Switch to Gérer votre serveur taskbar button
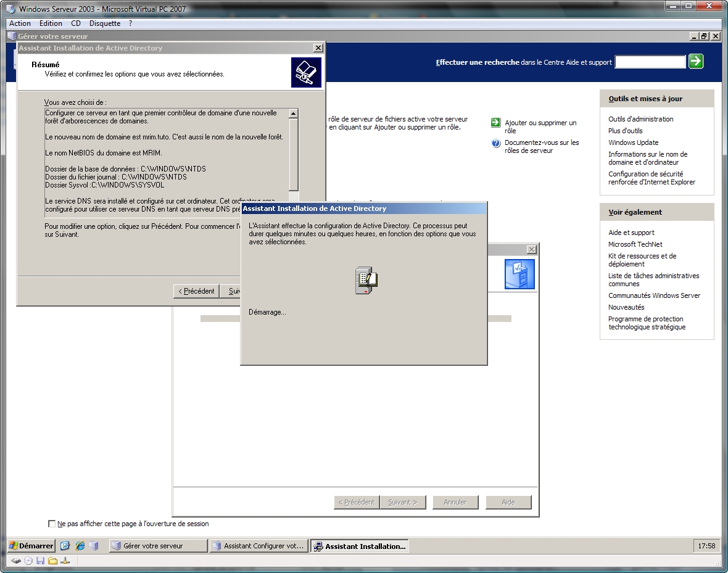 pyautogui.click(x=158, y=546)
